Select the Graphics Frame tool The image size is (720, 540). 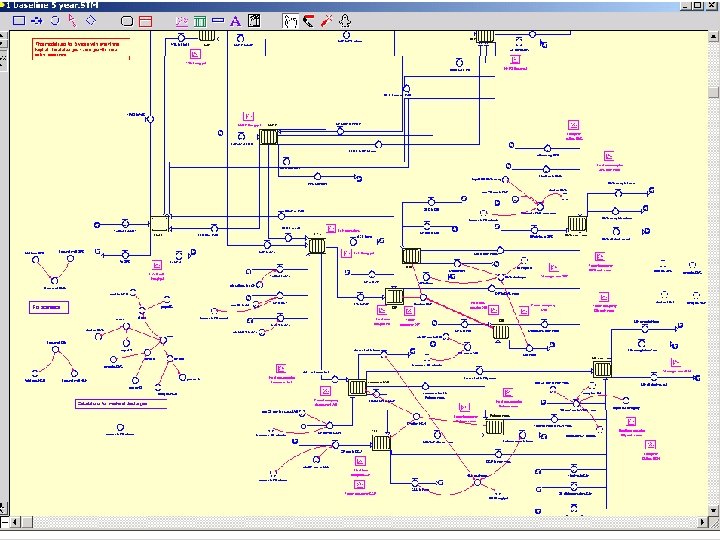pyautogui.click(x=254, y=21)
